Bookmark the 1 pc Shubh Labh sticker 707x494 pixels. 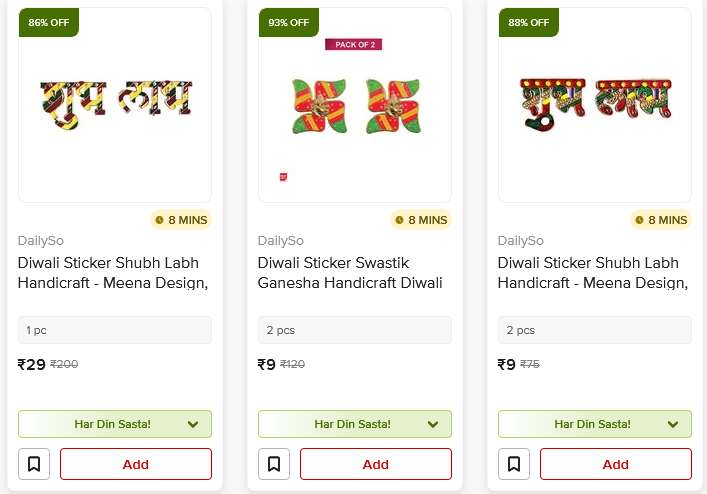point(34,464)
